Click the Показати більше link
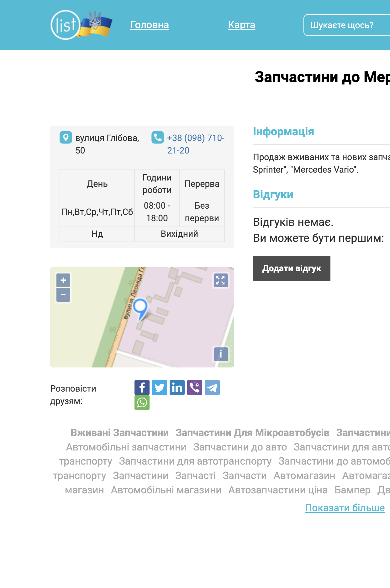This screenshot has height=588, width=390. coord(345,508)
